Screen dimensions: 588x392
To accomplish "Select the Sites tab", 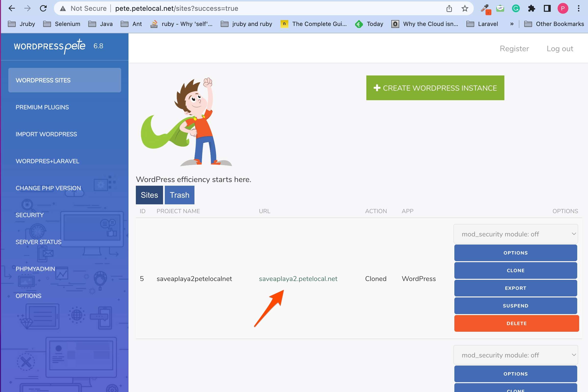I will 149,195.
